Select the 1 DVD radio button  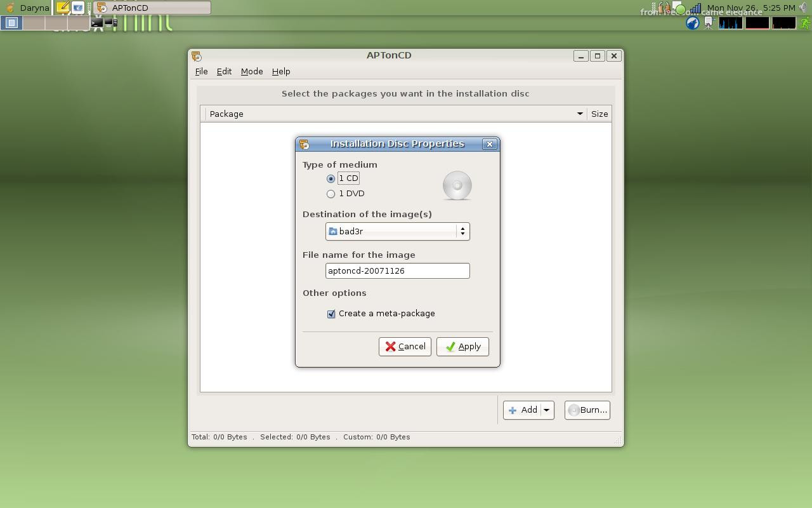(x=331, y=194)
